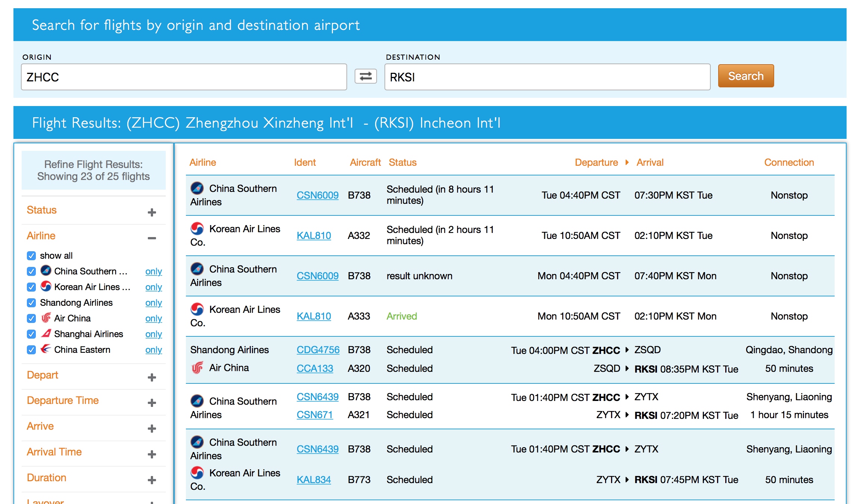Click Shanghai Airlines logo in filter
Image resolution: width=866 pixels, height=504 pixels.
coord(46,333)
